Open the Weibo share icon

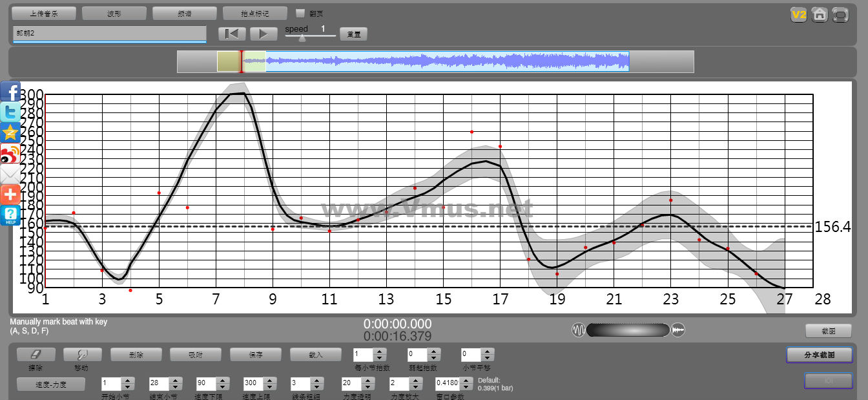(x=10, y=154)
